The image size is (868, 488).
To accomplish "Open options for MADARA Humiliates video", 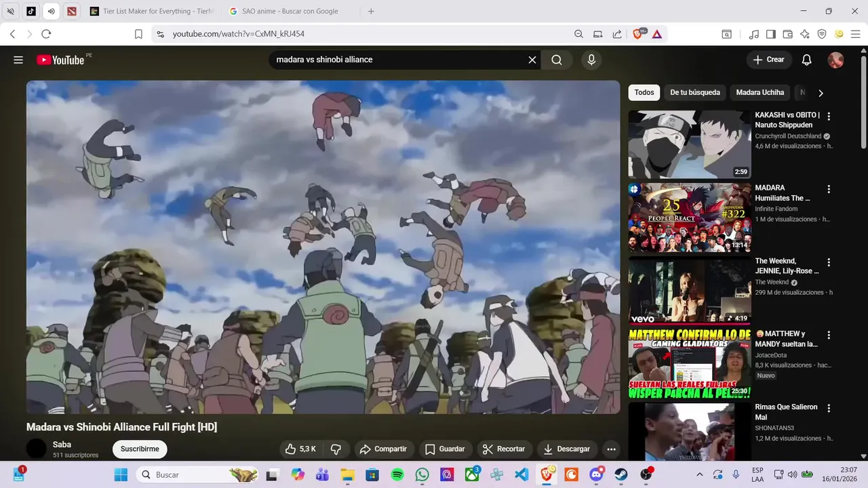I will pos(828,189).
